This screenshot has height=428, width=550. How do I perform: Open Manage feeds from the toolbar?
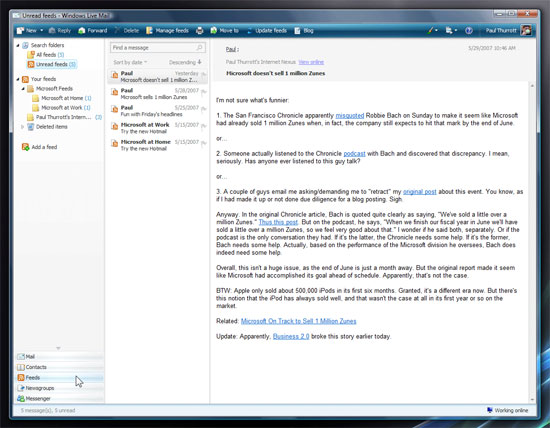[x=167, y=31]
